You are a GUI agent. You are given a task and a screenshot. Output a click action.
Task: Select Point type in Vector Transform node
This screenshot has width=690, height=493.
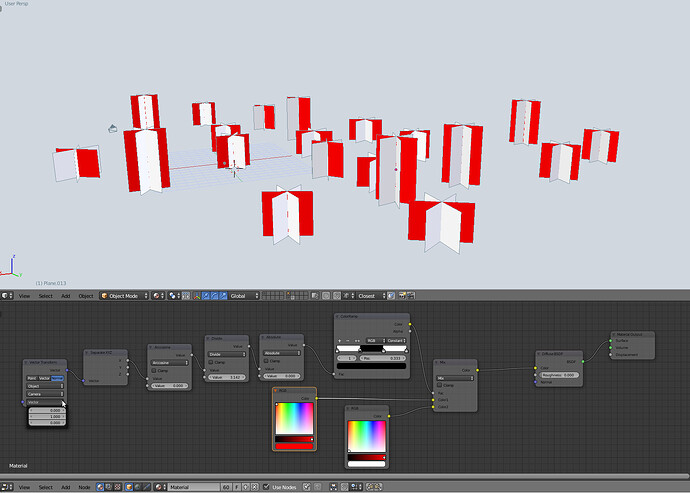click(32, 378)
